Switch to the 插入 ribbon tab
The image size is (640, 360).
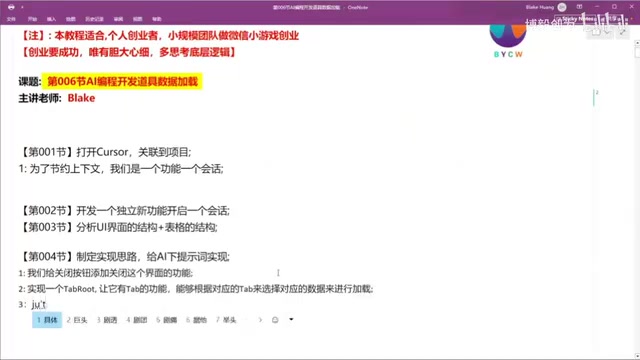coord(51,19)
